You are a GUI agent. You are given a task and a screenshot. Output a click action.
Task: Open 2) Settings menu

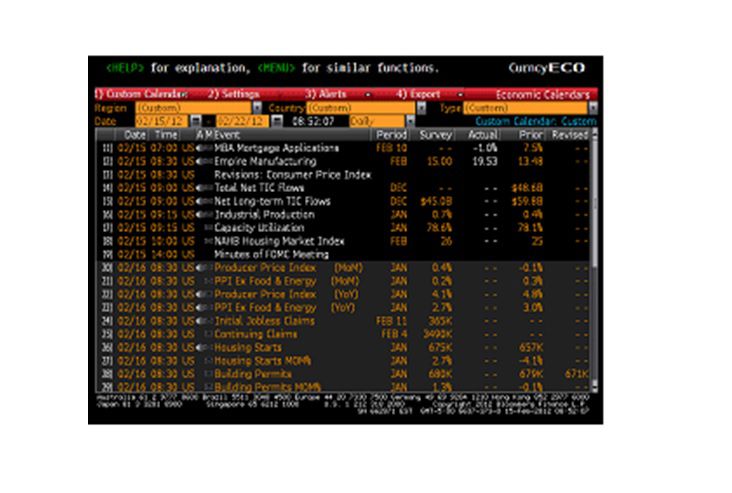click(233, 94)
